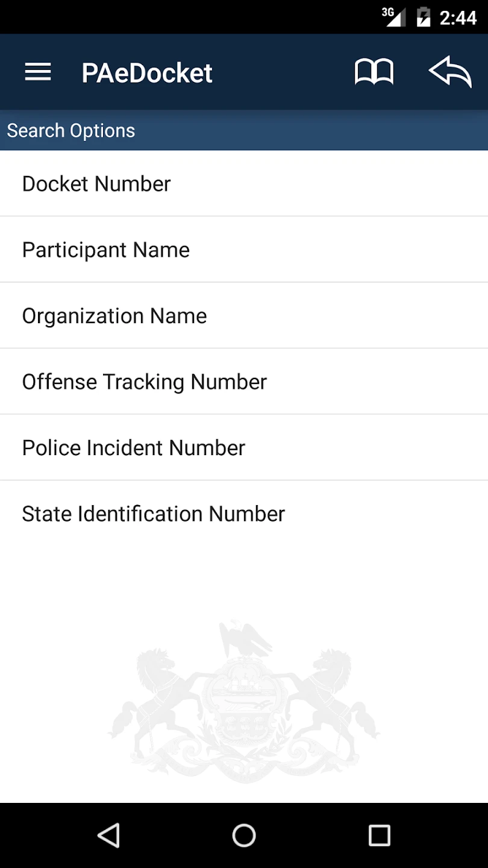This screenshot has width=488, height=868.
Task: Tap the back arrow in the app bar
Action: 450,73
